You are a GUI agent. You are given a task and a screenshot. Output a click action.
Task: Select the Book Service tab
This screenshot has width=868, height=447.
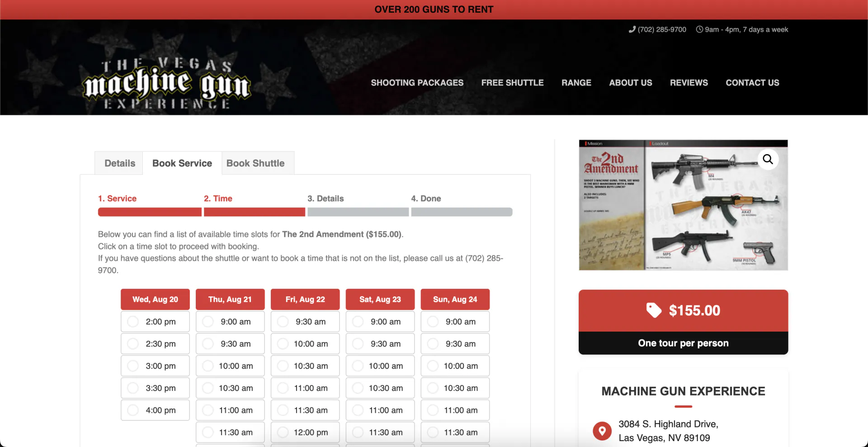click(182, 163)
